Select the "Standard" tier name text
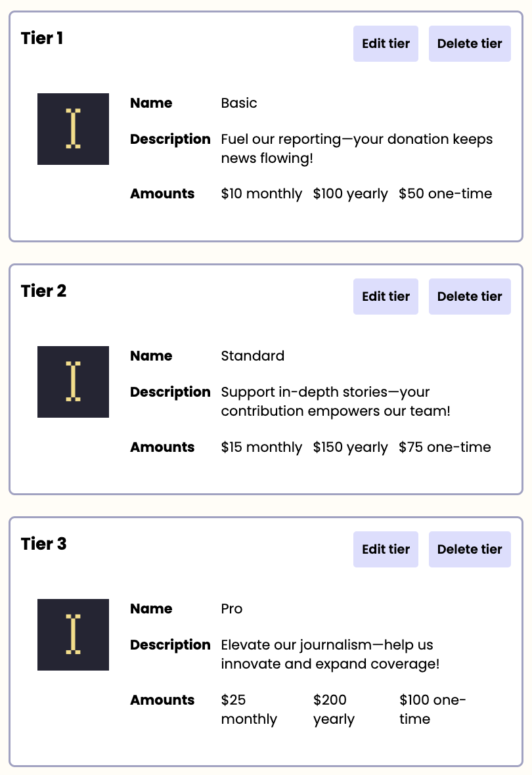532x775 pixels. [253, 356]
